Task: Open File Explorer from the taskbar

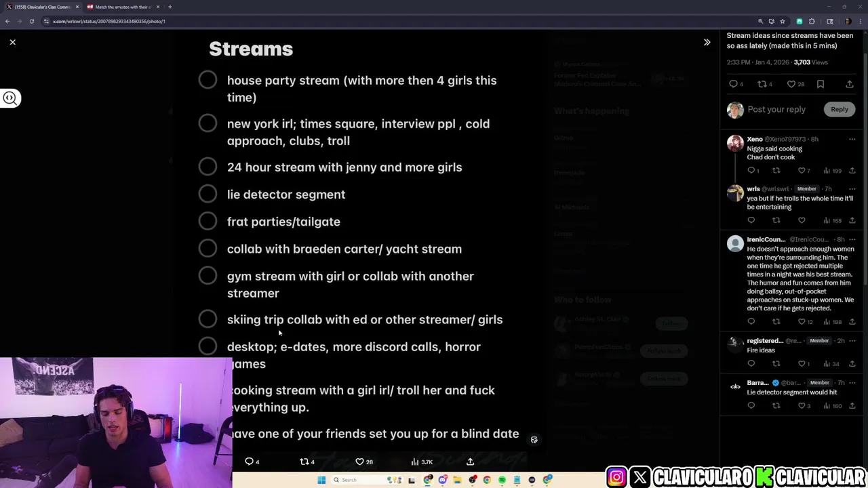Action: coord(458,480)
